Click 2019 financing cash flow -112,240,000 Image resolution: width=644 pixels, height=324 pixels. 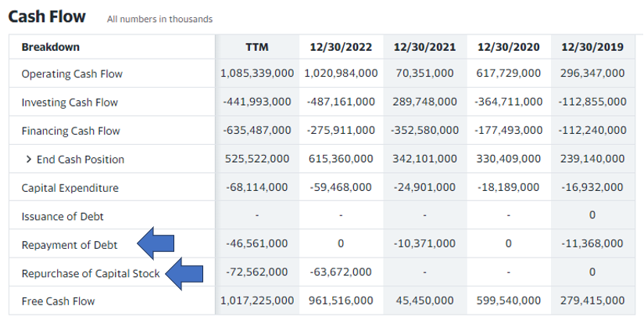592,131
